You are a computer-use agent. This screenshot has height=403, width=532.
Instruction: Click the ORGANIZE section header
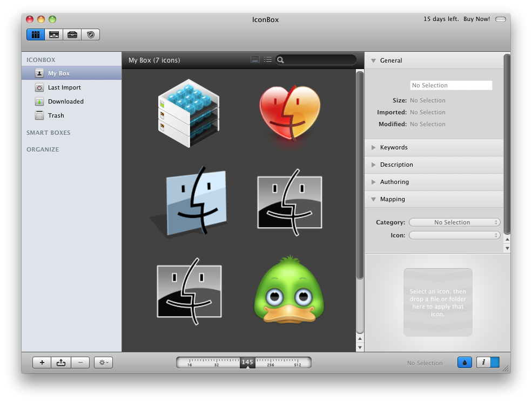click(x=43, y=149)
